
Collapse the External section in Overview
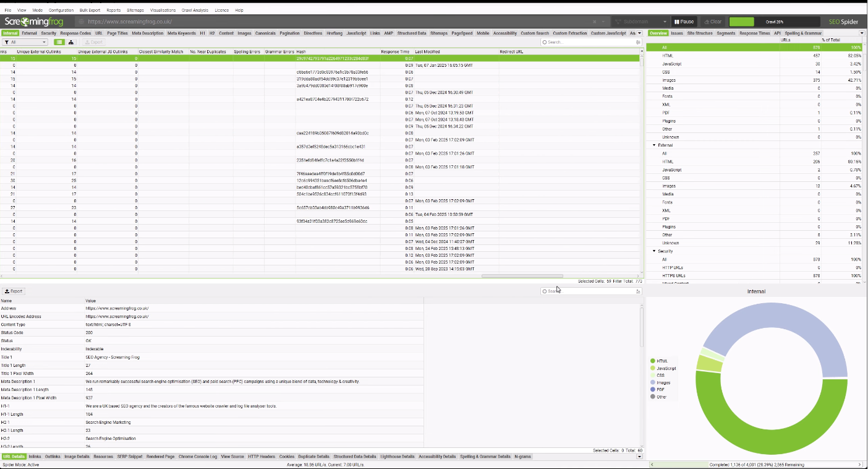(x=654, y=145)
